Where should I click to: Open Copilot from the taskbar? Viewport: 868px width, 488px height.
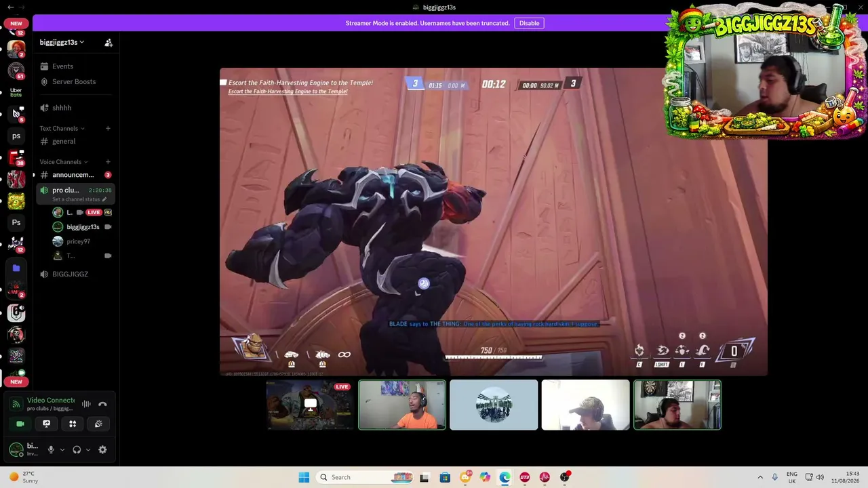(485, 477)
